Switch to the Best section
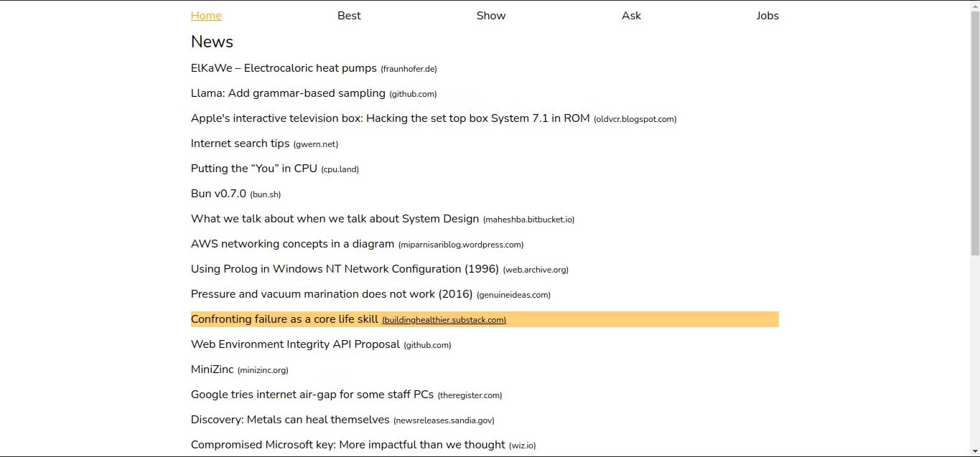The width and height of the screenshot is (980, 457). [349, 15]
